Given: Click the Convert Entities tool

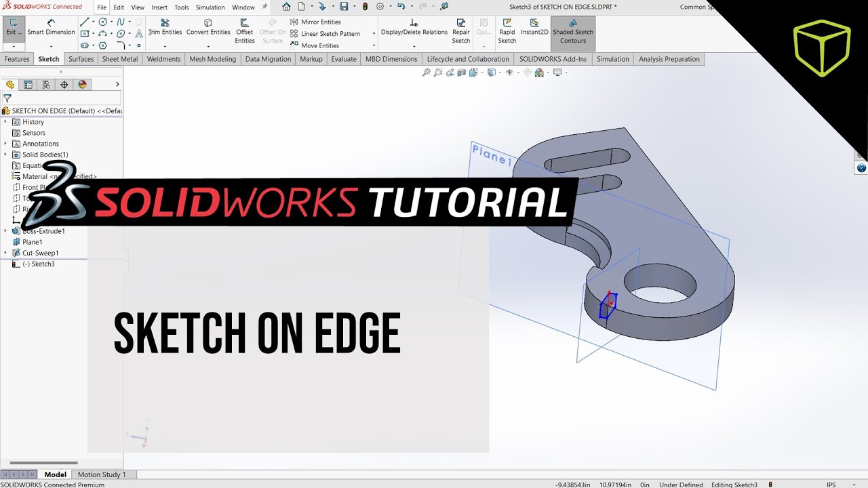Looking at the screenshot, I should 208,27.
